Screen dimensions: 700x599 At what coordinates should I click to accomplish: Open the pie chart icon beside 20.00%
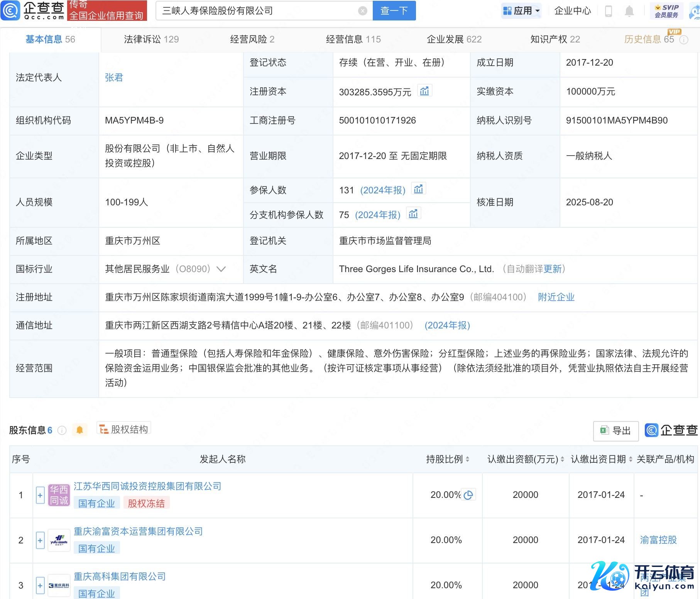pyautogui.click(x=468, y=495)
